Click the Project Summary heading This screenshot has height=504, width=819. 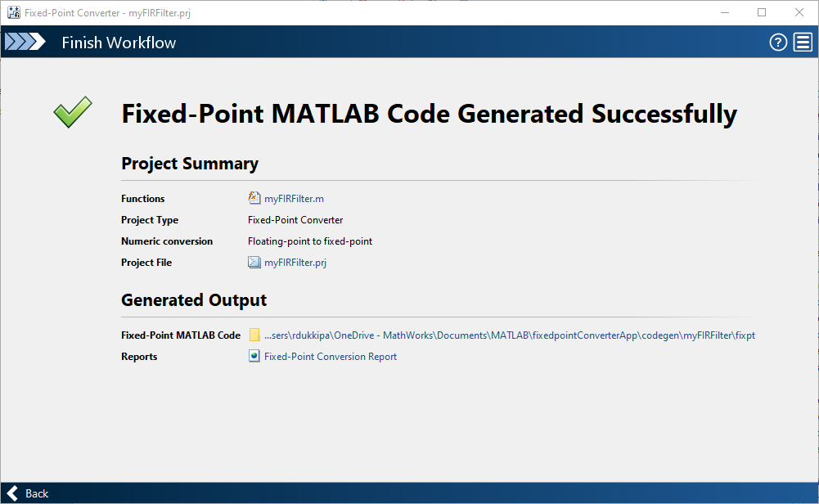tap(190, 164)
